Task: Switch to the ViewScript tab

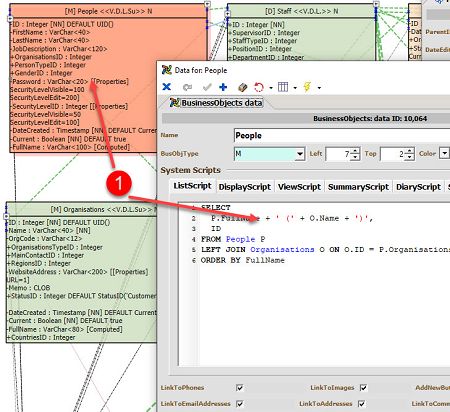Action: coord(299,187)
